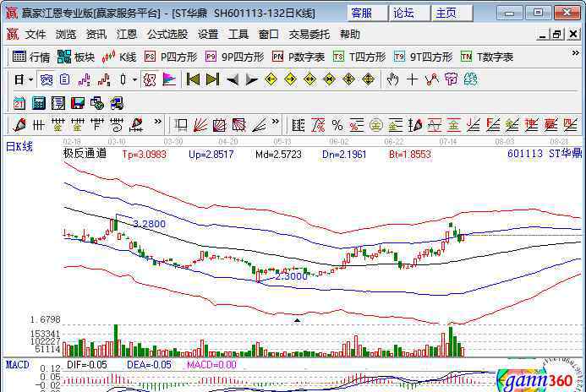Open the P四方形 tool
Screen dimensions: 586x392
click(171, 57)
